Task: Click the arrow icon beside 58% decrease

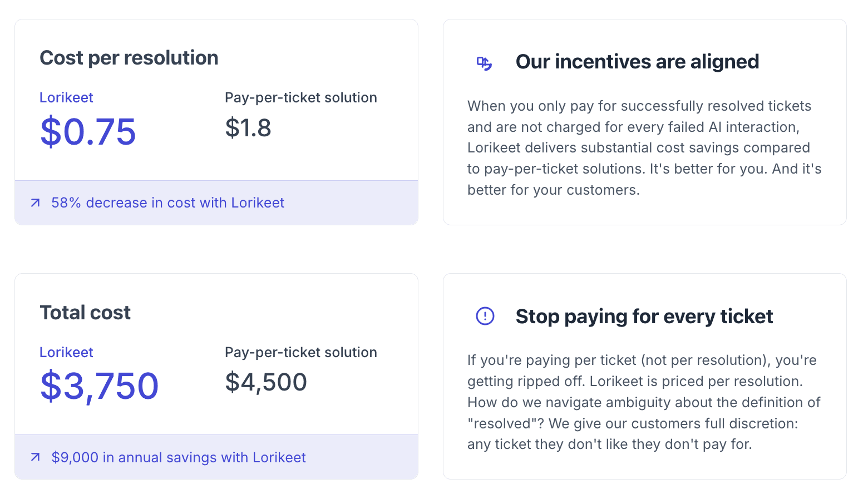Action: (x=36, y=203)
